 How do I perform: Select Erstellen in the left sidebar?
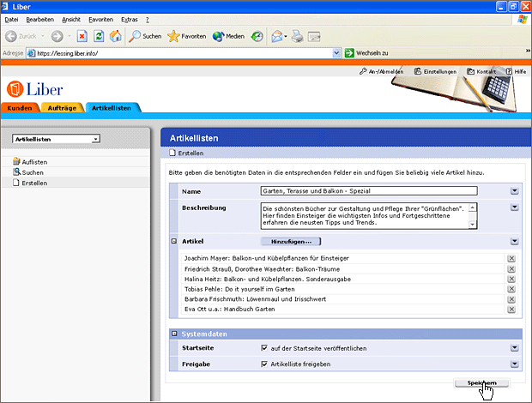30,183
